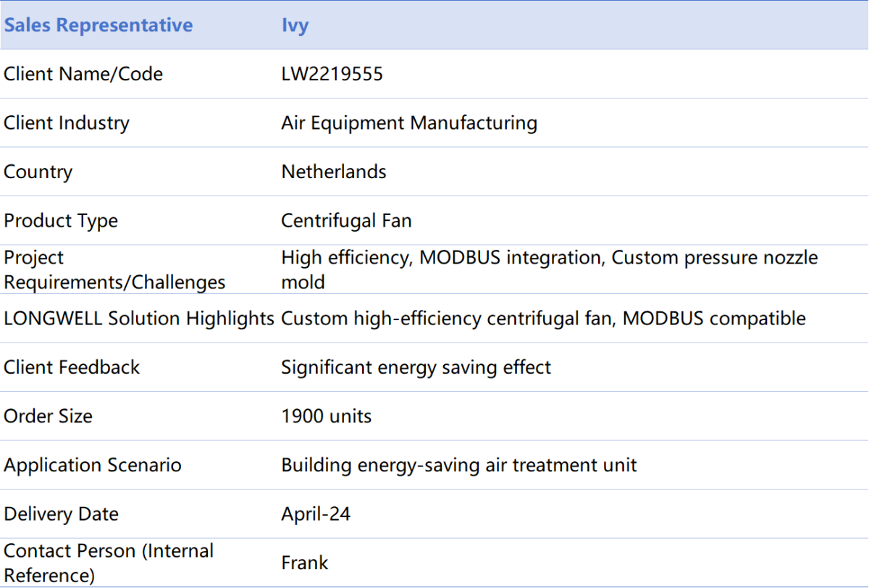Select the Building energy-saving air treatment cell
The height and width of the screenshot is (588, 869).
[459, 465]
